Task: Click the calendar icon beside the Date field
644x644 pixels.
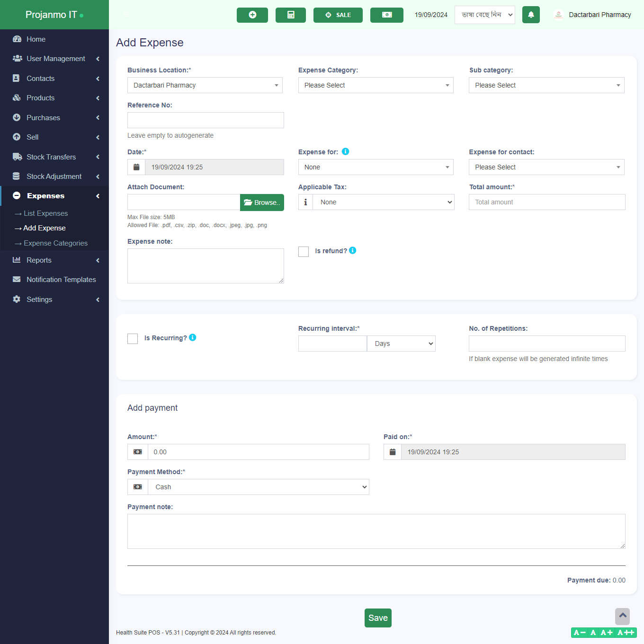Action: pyautogui.click(x=136, y=167)
